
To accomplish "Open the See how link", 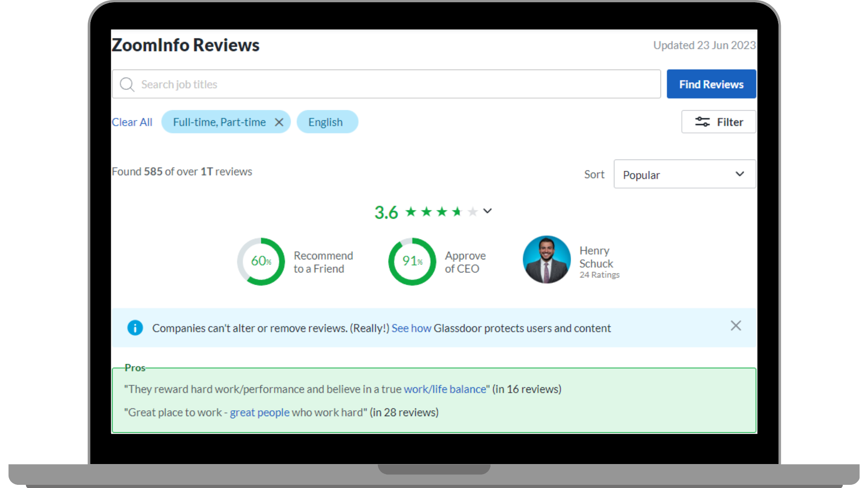I will click(411, 328).
